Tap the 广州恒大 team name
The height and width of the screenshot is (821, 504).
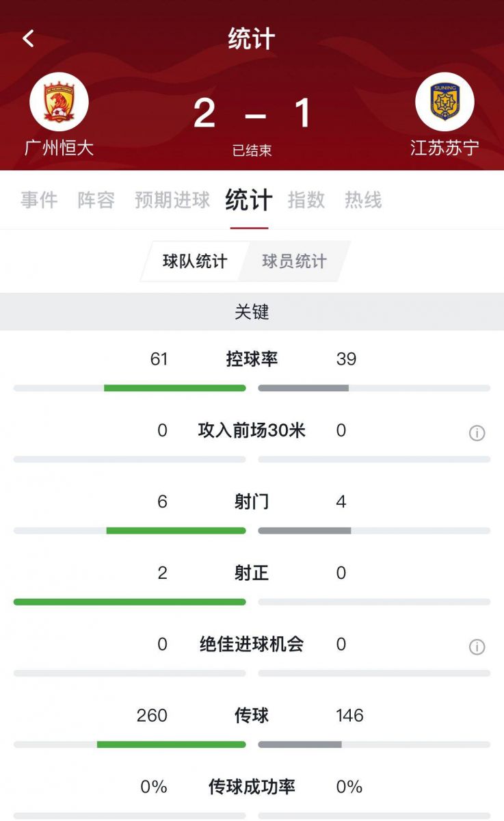(59, 147)
